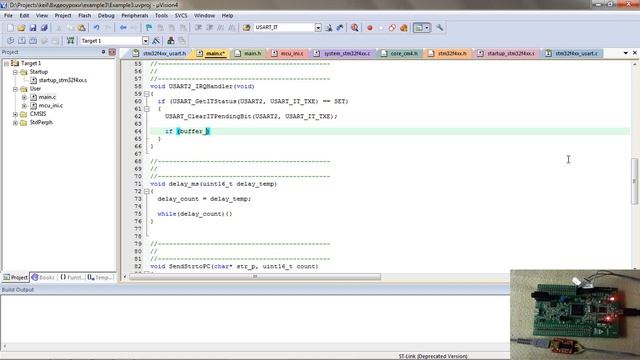Open the Target 1 selection dropdown
The height and width of the screenshot is (360, 640).
point(145,41)
